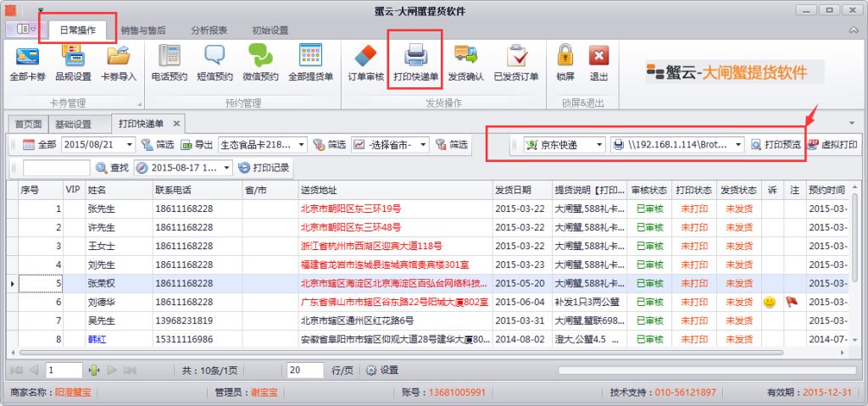
Task: Open 品规设置 settings
Action: [x=73, y=64]
